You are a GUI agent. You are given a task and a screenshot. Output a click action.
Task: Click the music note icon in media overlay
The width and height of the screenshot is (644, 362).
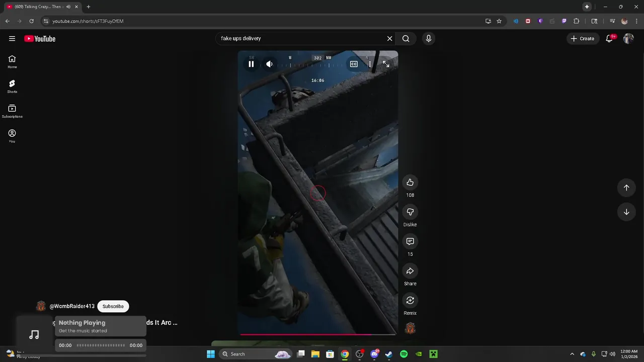pyautogui.click(x=34, y=335)
